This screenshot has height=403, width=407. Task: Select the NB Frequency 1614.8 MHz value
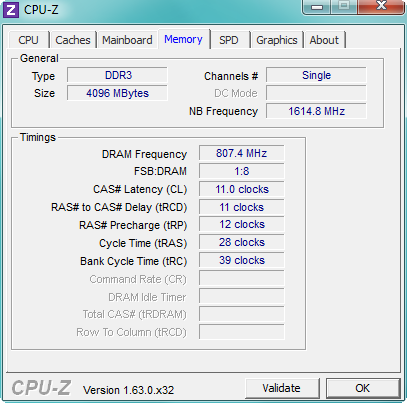tap(316, 111)
